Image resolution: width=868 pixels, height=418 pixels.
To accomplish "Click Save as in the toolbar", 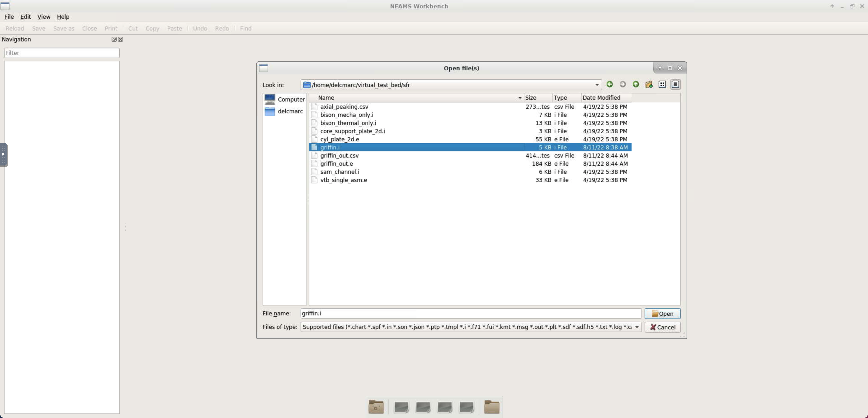I will tap(64, 28).
